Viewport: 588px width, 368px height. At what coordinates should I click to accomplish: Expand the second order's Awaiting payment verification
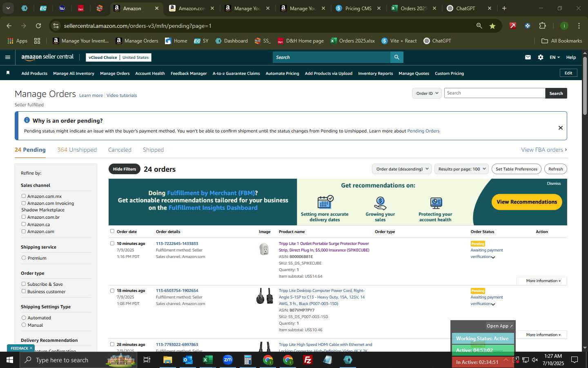pyautogui.click(x=493, y=304)
